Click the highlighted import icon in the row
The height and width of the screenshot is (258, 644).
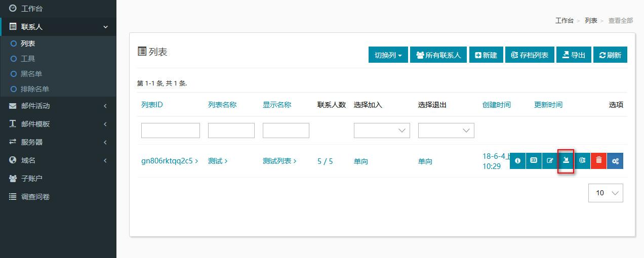566,161
